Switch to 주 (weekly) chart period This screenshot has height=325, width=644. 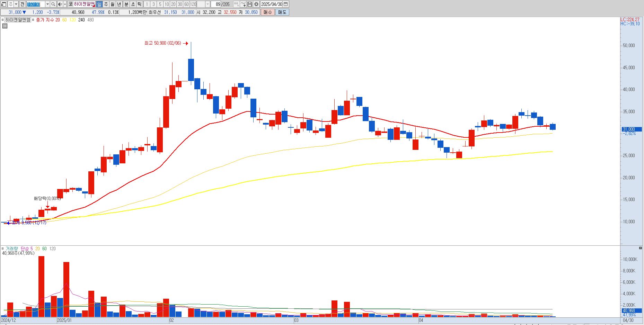[106, 4]
